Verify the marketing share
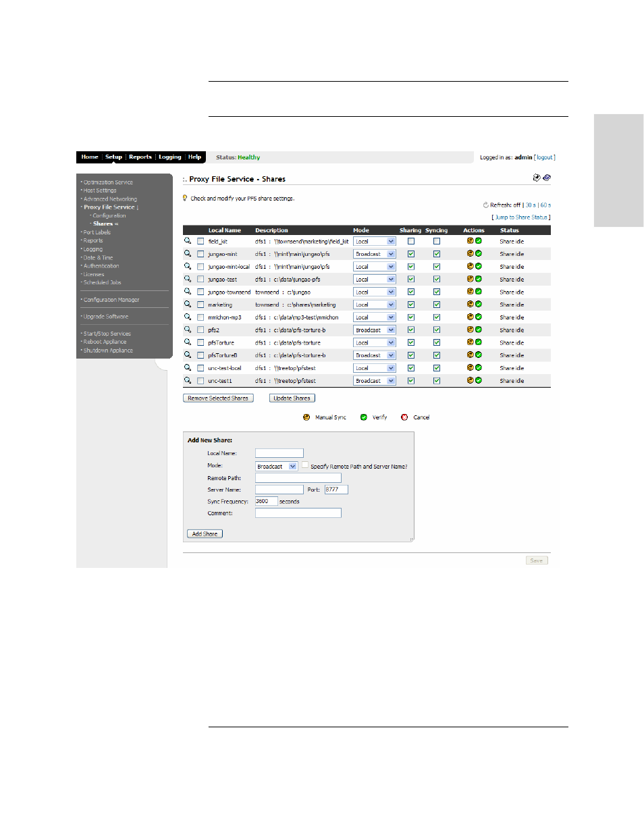Image resolution: width=644 pixels, height=834 pixels. (479, 304)
